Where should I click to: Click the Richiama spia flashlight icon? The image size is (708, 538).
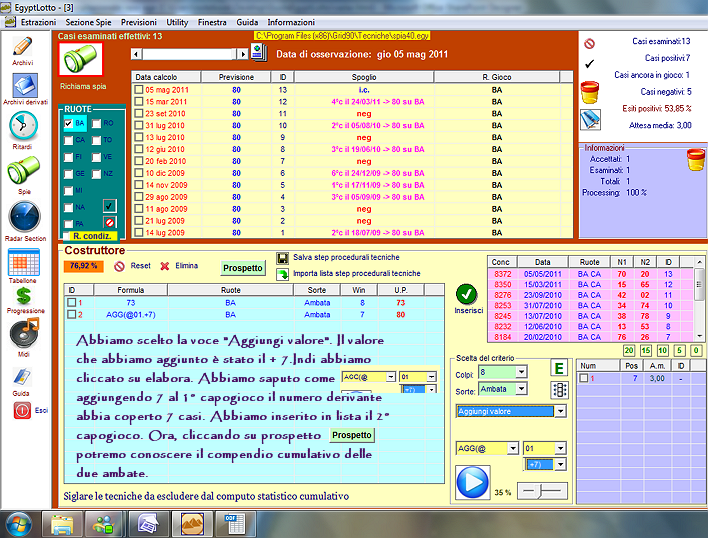click(x=81, y=59)
